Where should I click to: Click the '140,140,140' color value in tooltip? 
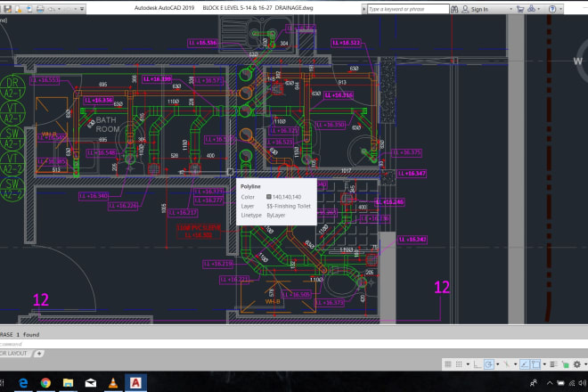[287, 197]
